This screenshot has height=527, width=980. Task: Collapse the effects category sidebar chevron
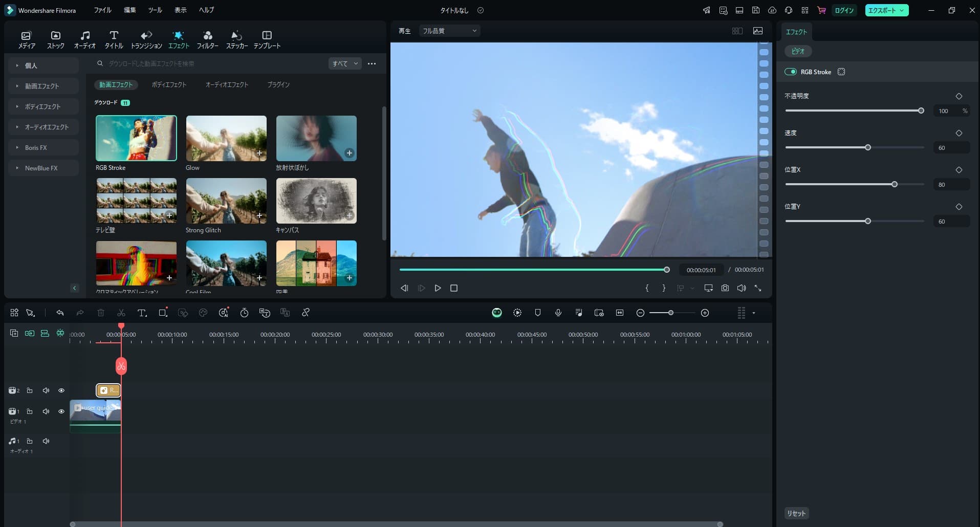click(x=74, y=288)
